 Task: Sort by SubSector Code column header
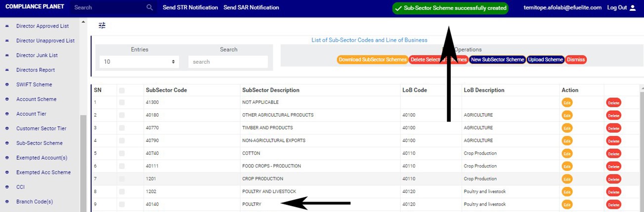click(x=166, y=90)
